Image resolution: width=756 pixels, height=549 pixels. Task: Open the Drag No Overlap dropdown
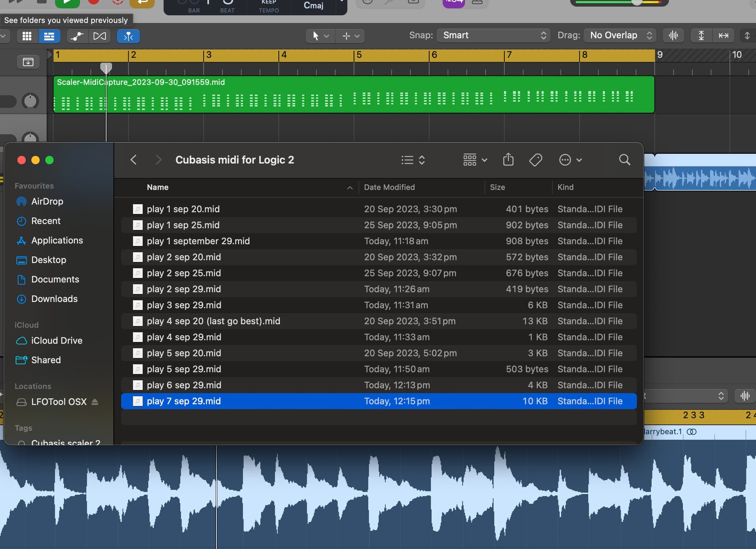[620, 35]
